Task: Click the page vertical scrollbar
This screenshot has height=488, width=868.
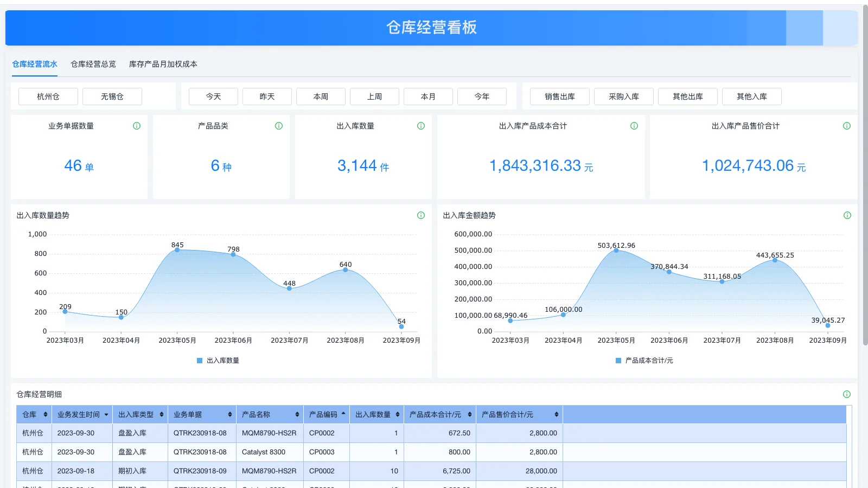Action: click(865, 176)
